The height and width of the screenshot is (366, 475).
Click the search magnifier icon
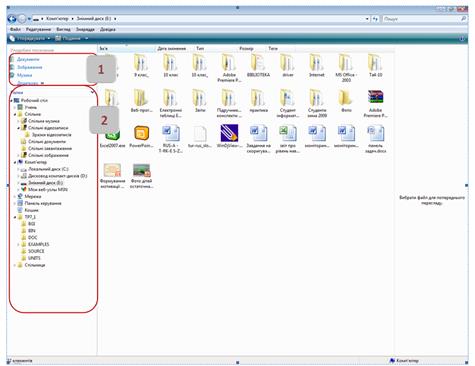pos(463,19)
